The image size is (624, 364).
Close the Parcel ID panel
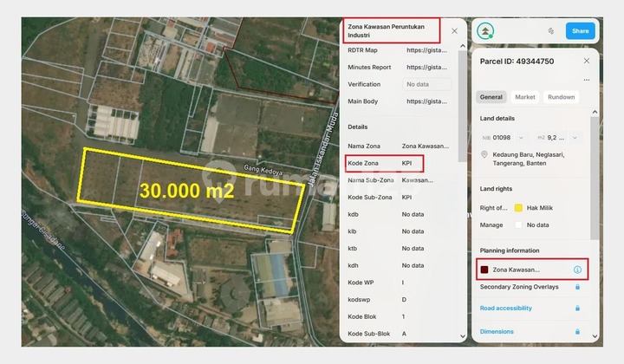click(x=587, y=61)
